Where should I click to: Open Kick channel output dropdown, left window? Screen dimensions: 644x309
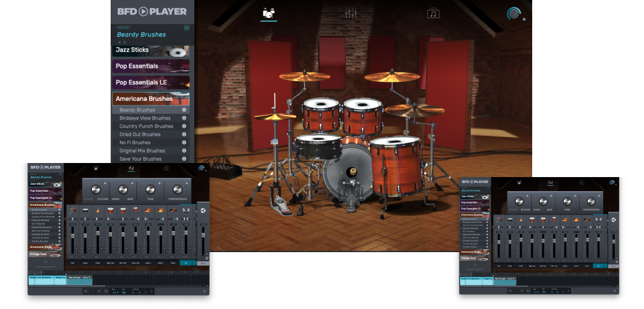coord(72,257)
